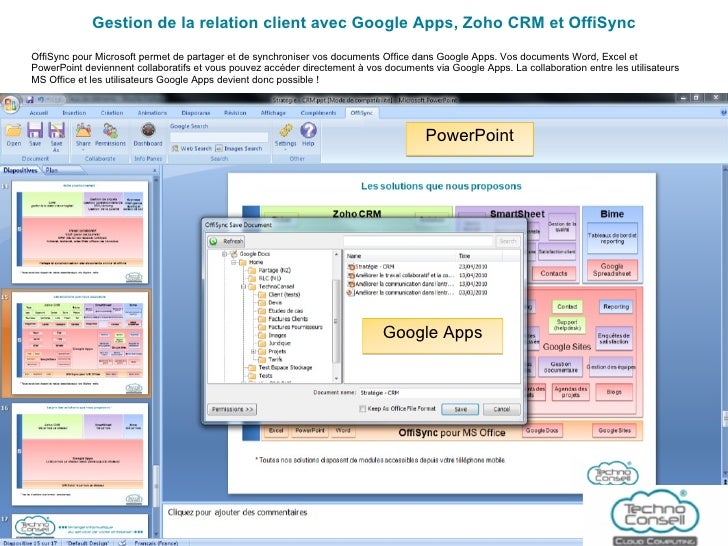Select the Home folder
Image resolution: width=728 pixels, height=546 pixels.
[x=256, y=262]
